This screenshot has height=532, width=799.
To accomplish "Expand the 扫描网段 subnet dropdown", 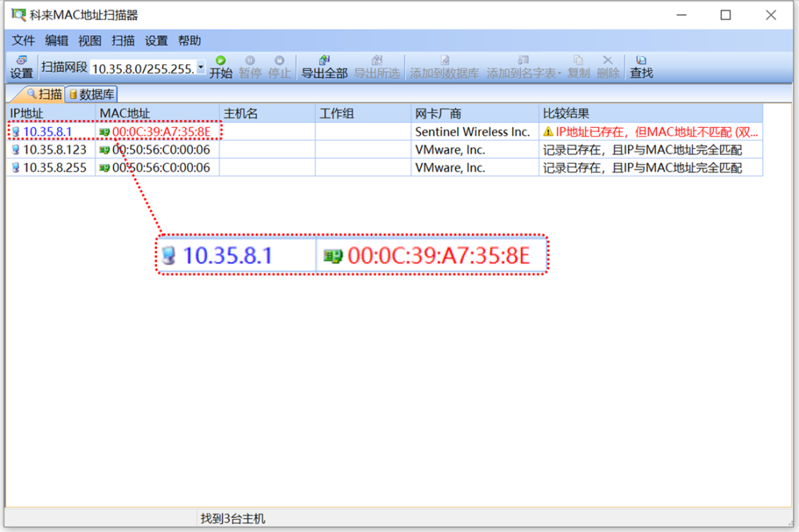I will 200,67.
